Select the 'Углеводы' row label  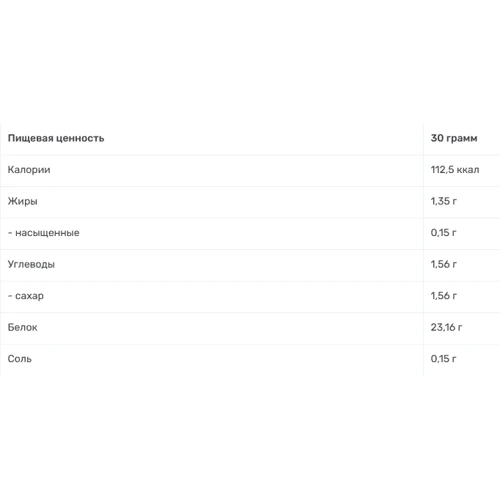point(31,264)
